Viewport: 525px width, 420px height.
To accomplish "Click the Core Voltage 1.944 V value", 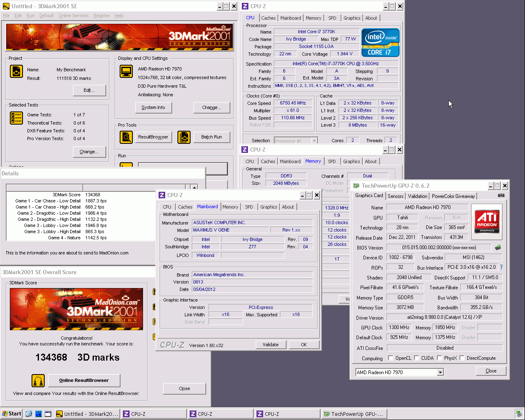I will tap(345, 54).
